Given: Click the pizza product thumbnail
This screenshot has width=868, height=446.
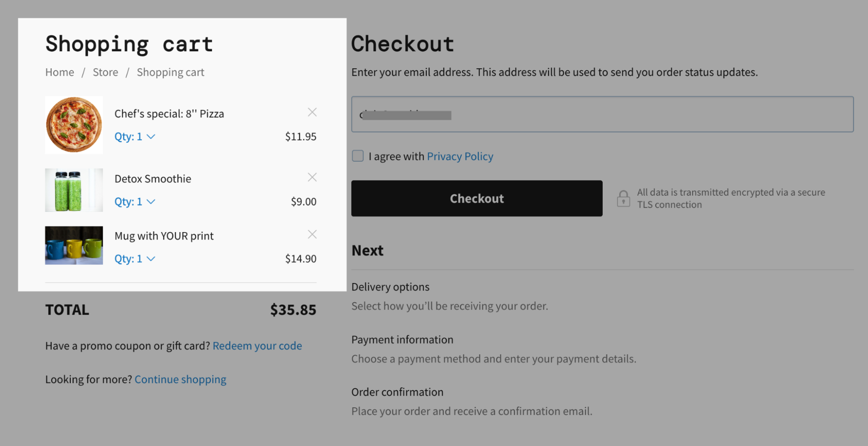Looking at the screenshot, I should pos(74,125).
